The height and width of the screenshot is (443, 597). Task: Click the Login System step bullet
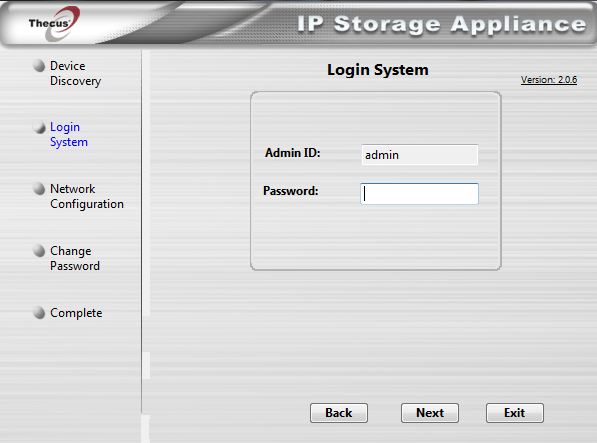[x=39, y=127]
